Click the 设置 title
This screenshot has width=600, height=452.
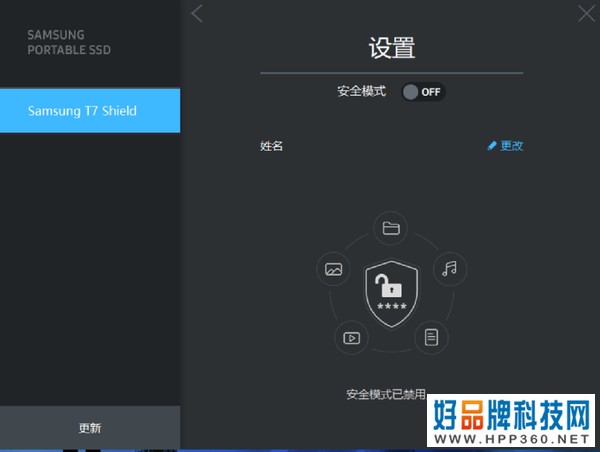392,48
